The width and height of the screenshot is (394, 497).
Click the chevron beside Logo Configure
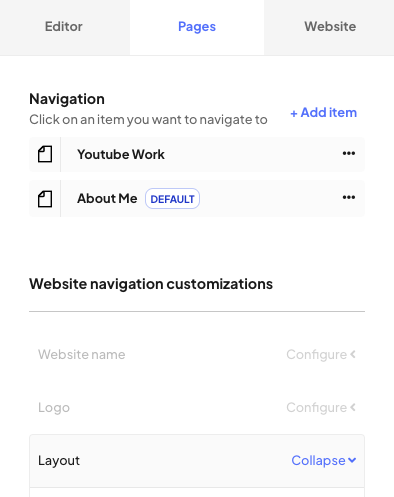pos(353,407)
